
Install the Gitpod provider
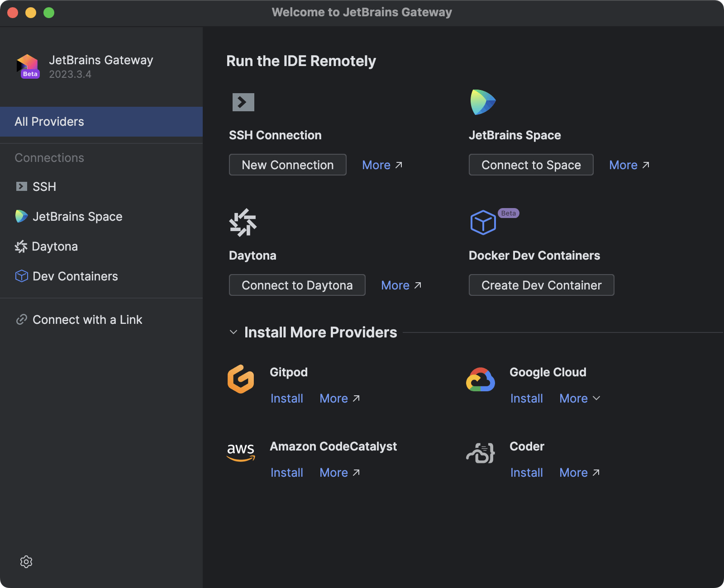click(287, 398)
